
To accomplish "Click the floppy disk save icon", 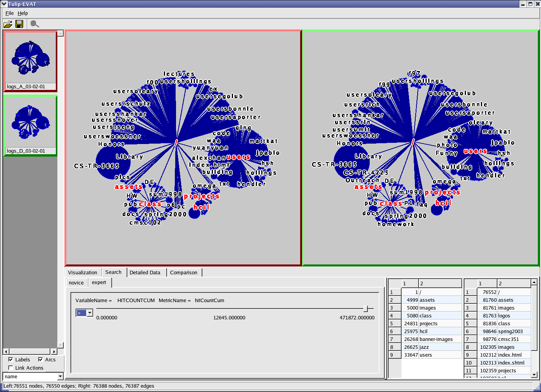I will (19, 24).
